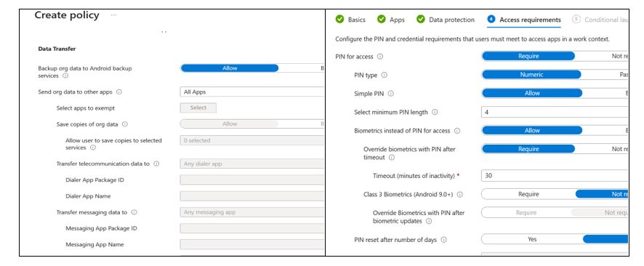Click info icon next to PIN type
The height and width of the screenshot is (266, 644).
pyautogui.click(x=385, y=75)
